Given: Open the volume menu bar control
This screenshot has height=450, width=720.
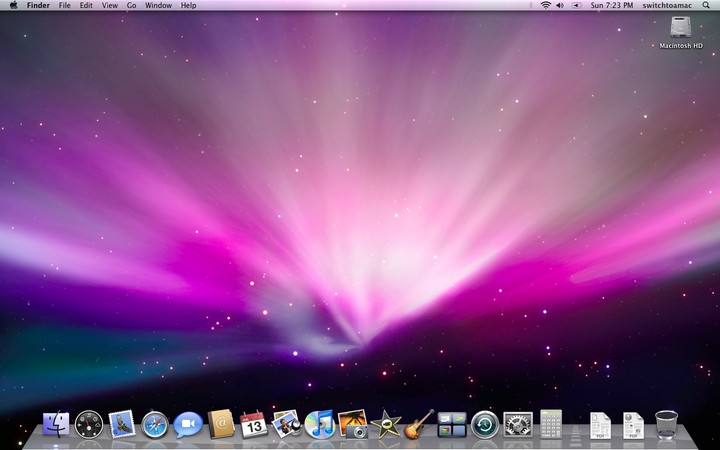Looking at the screenshot, I should 560,6.
